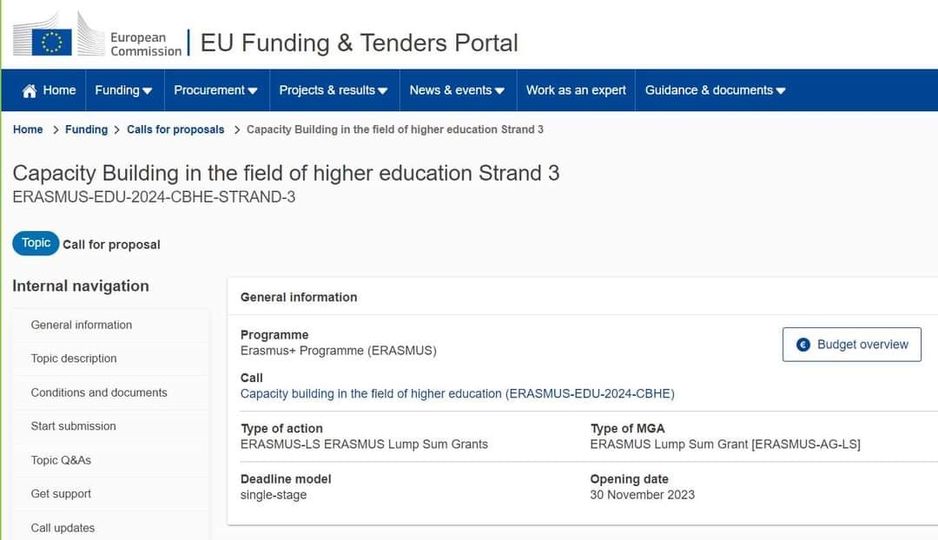Expand the Procurement dropdown menu
938x540 pixels.
216,90
